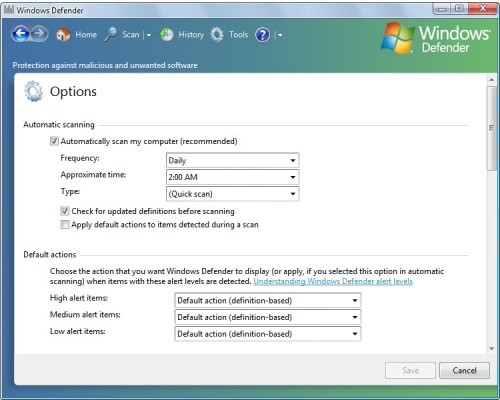Click the Scan magnifying glass icon
The image size is (500, 400).
pos(111,34)
